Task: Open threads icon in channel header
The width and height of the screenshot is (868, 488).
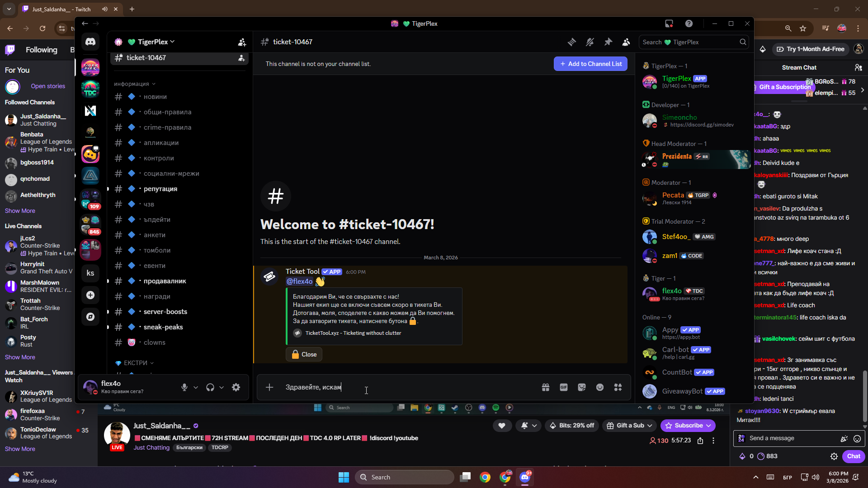Action: coord(572,42)
